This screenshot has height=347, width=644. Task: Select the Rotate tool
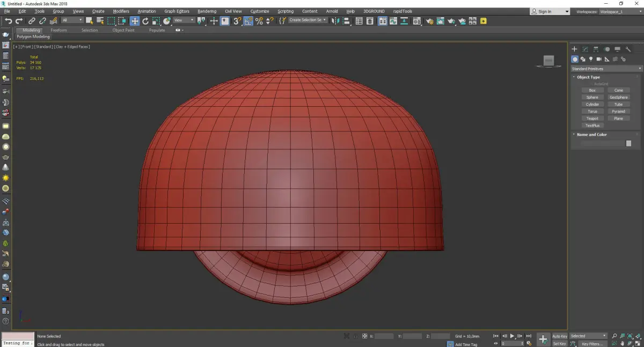coord(145,21)
